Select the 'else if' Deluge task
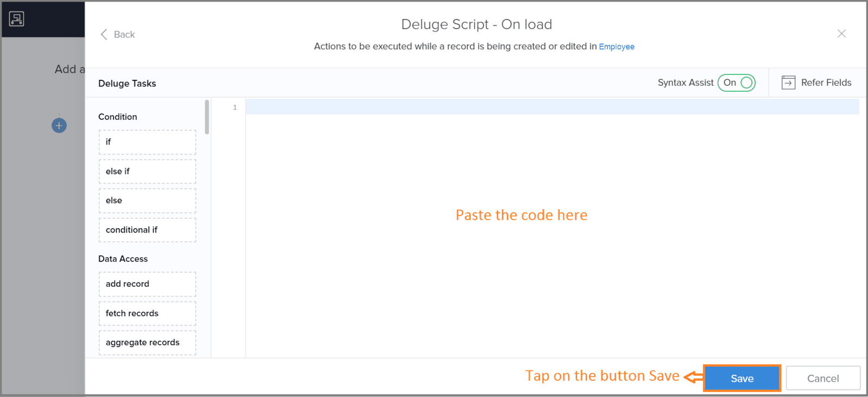Viewport: 868px width, 397px height. 147,171
